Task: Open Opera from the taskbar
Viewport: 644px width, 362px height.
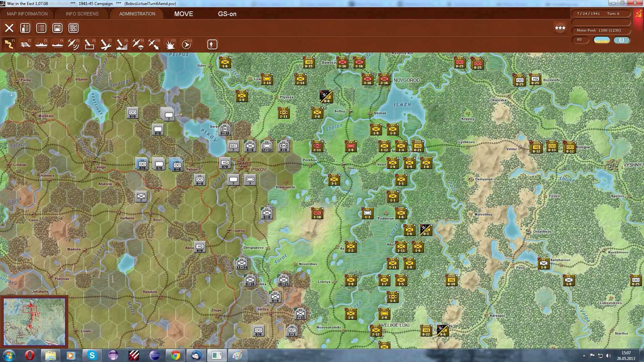Action: 30,355
